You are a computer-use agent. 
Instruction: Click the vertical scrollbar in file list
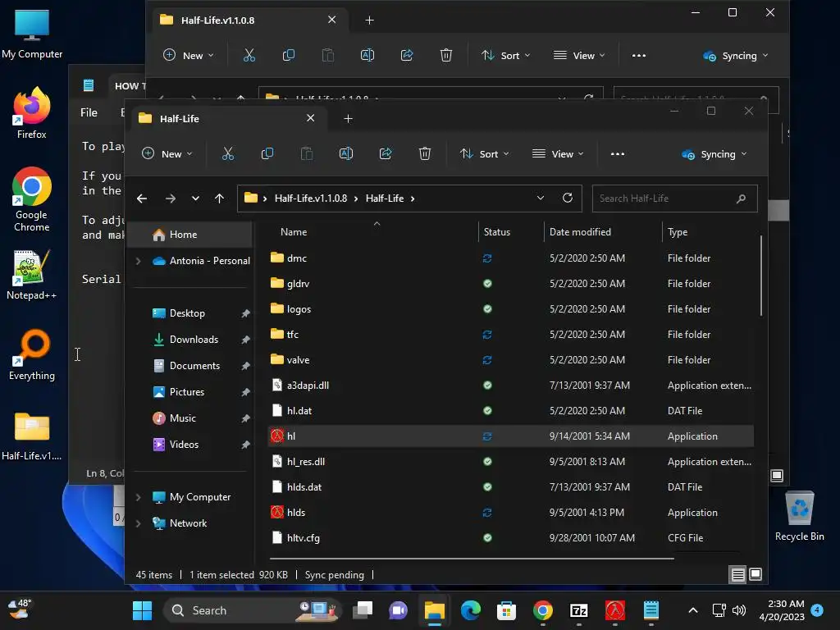point(760,276)
